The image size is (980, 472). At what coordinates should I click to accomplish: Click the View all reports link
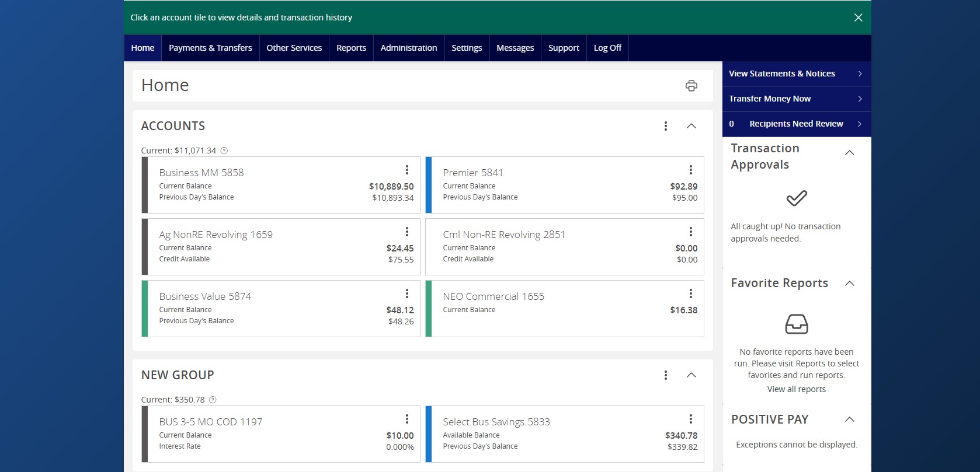[797, 389]
